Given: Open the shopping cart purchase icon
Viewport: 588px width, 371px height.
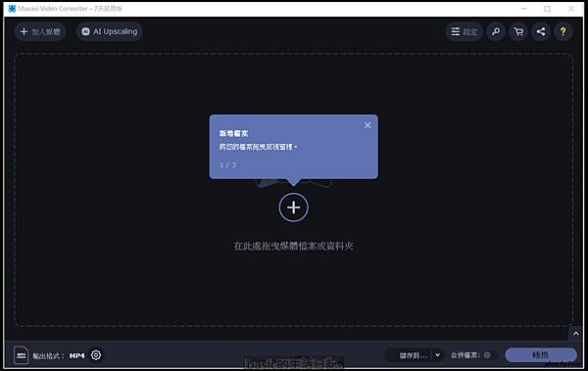Looking at the screenshot, I should [x=518, y=31].
